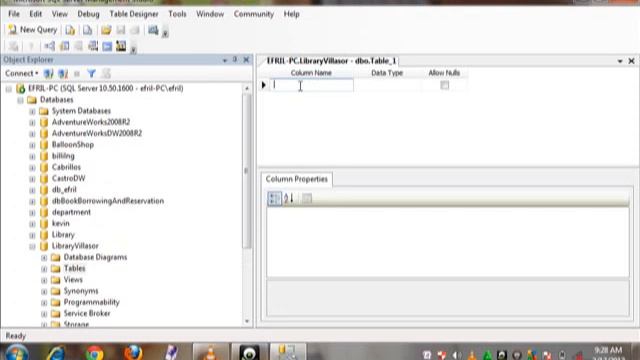Image resolution: width=640 pixels, height=360 pixels.
Task: Open the Tools menu
Action: [x=177, y=14]
